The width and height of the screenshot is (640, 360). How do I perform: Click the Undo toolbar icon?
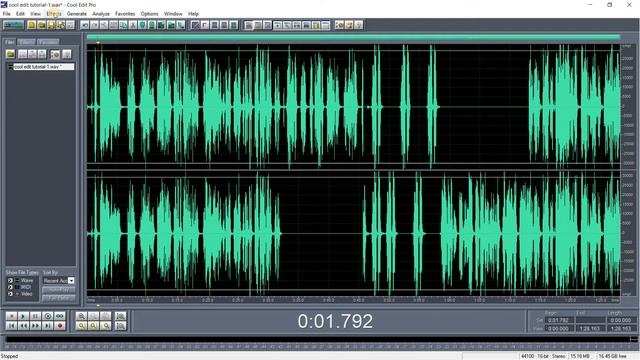pyautogui.click(x=84, y=25)
